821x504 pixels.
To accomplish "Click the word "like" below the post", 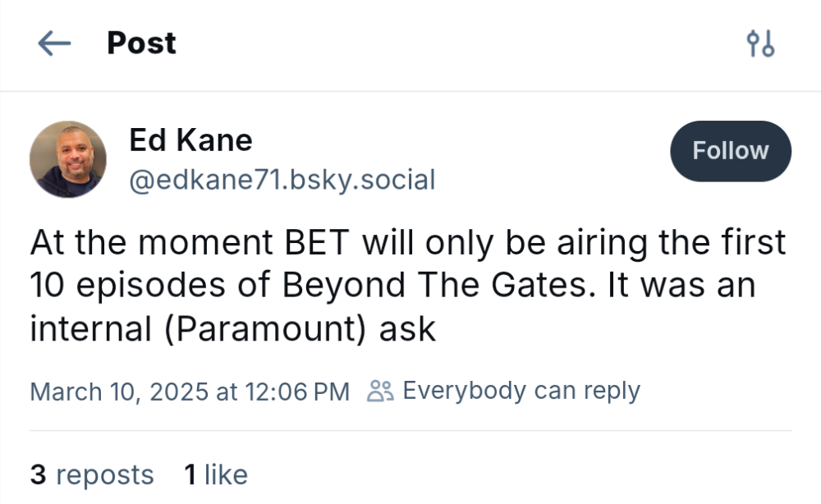I will pyautogui.click(x=226, y=474).
